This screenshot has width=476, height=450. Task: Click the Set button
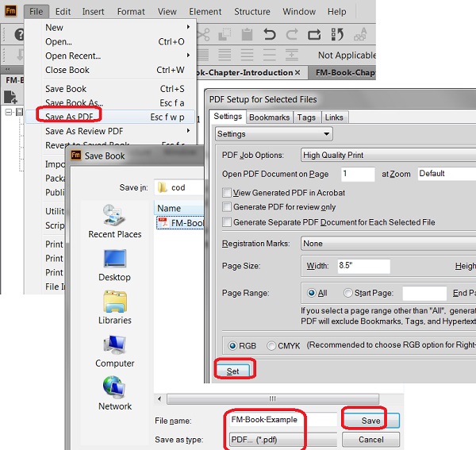point(232,371)
